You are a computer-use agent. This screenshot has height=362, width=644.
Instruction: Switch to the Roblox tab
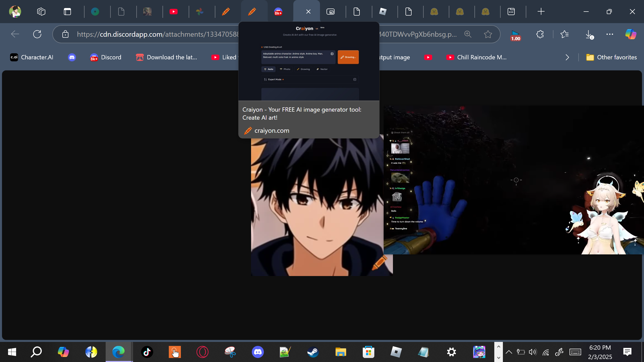(383, 12)
